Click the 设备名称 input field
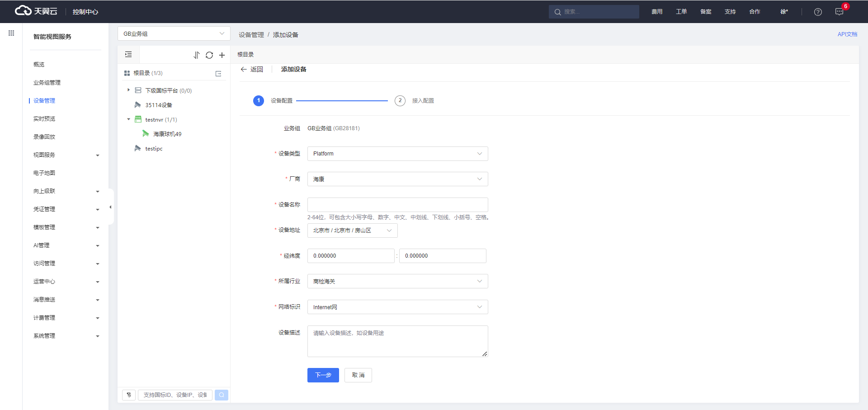 click(397, 205)
